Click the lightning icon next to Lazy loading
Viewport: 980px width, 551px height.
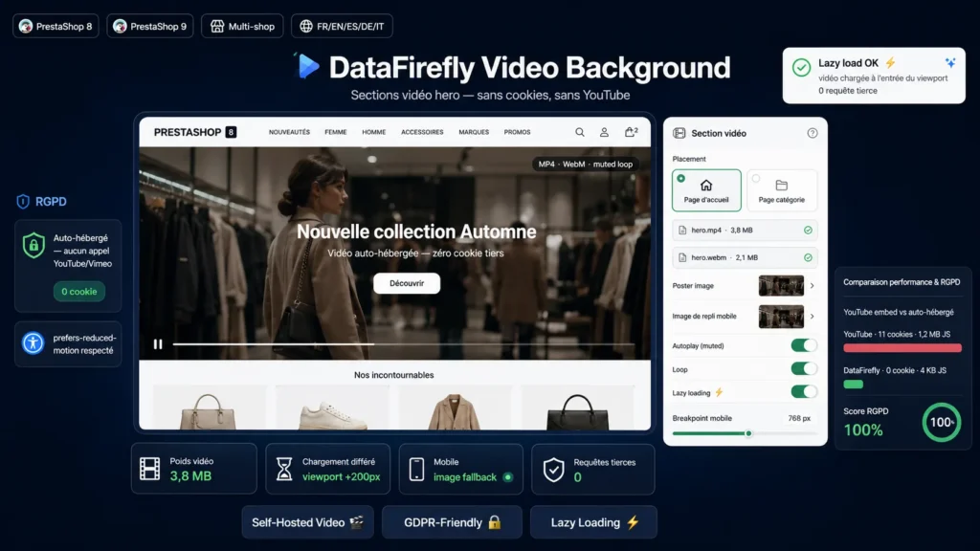point(719,392)
